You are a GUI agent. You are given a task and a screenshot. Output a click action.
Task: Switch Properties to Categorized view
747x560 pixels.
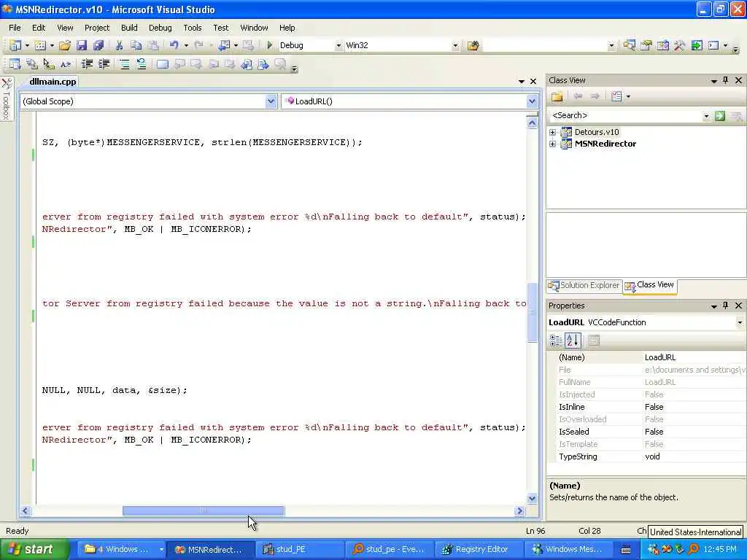click(x=555, y=340)
